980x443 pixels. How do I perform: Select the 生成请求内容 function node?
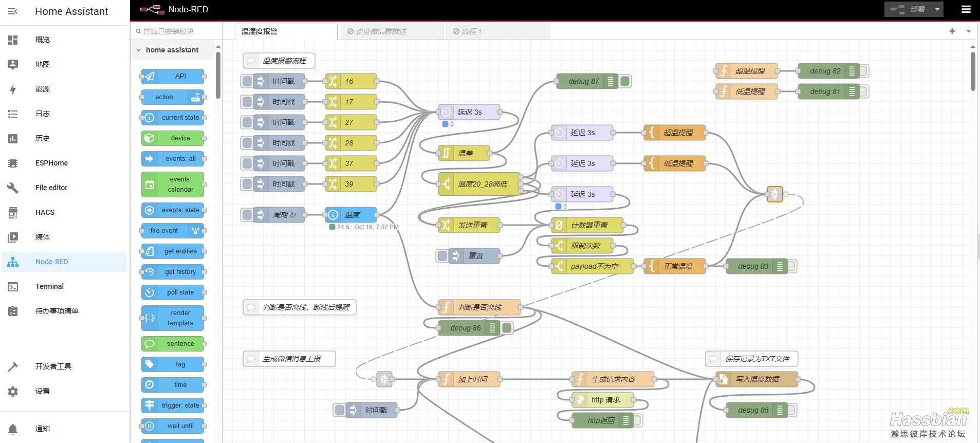point(613,379)
